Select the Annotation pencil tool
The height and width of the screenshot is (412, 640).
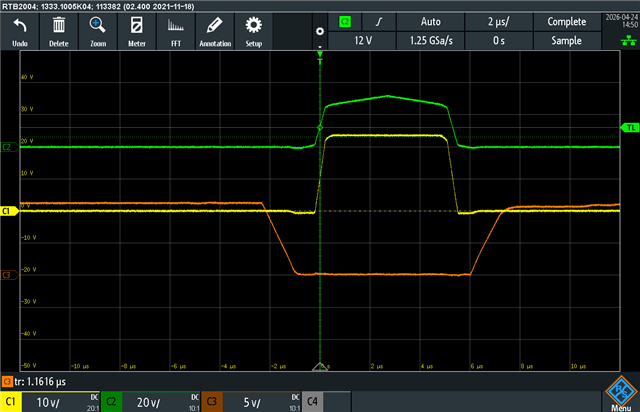(215, 32)
